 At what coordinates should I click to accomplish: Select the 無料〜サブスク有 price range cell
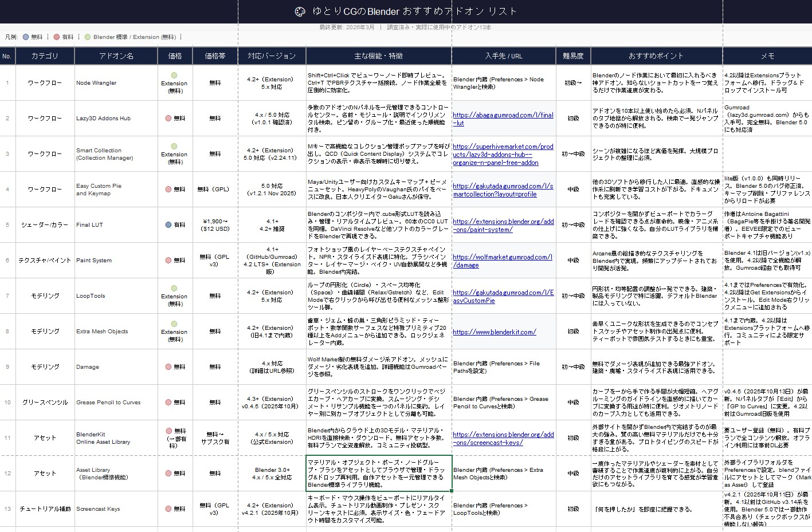click(x=215, y=438)
